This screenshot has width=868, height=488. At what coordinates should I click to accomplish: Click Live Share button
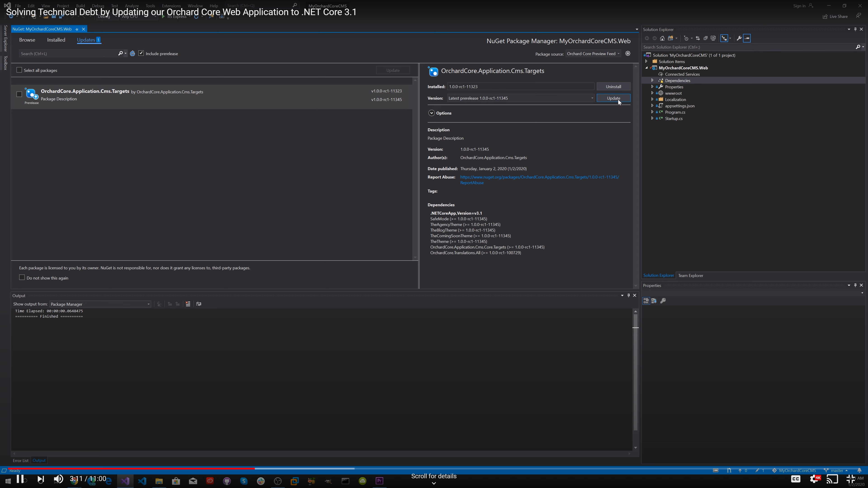pos(835,16)
